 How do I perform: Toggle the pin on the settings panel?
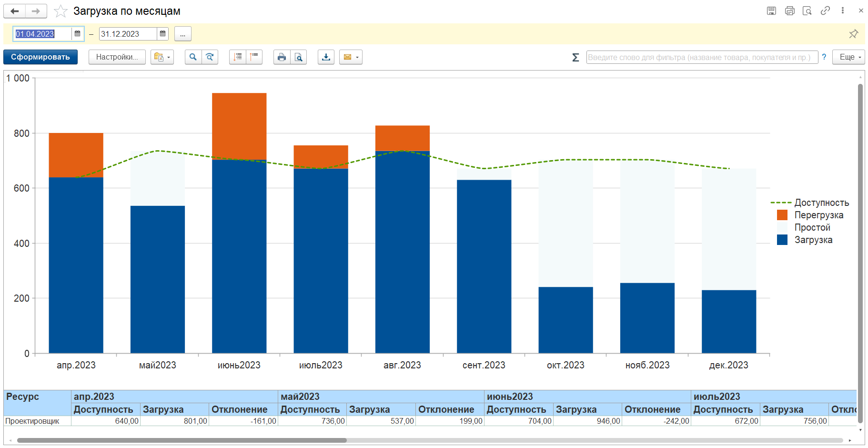click(853, 34)
